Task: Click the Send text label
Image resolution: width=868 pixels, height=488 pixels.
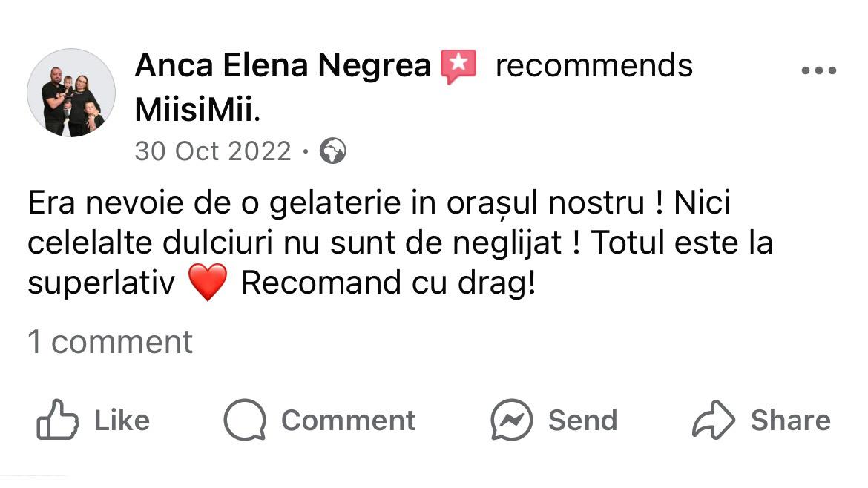Action: [x=583, y=421]
